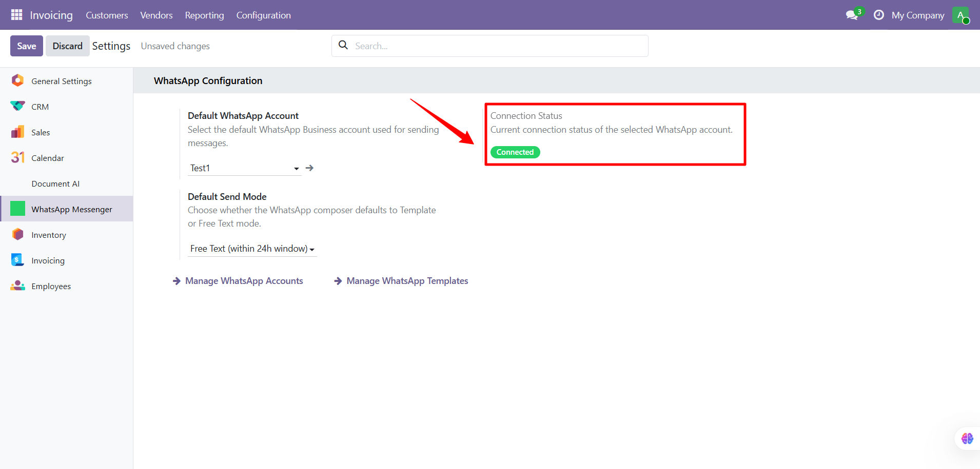This screenshot has height=469, width=980.
Task: Click the user avatar icon
Action: (960, 15)
